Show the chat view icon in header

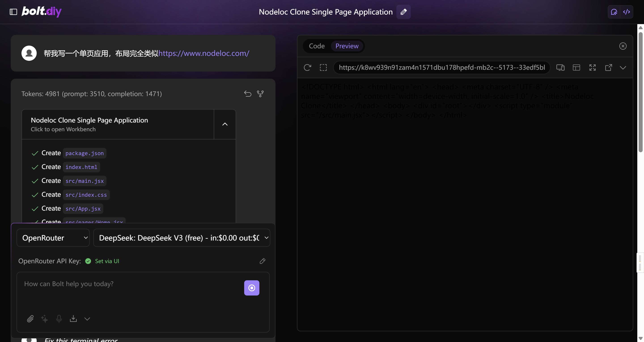614,12
